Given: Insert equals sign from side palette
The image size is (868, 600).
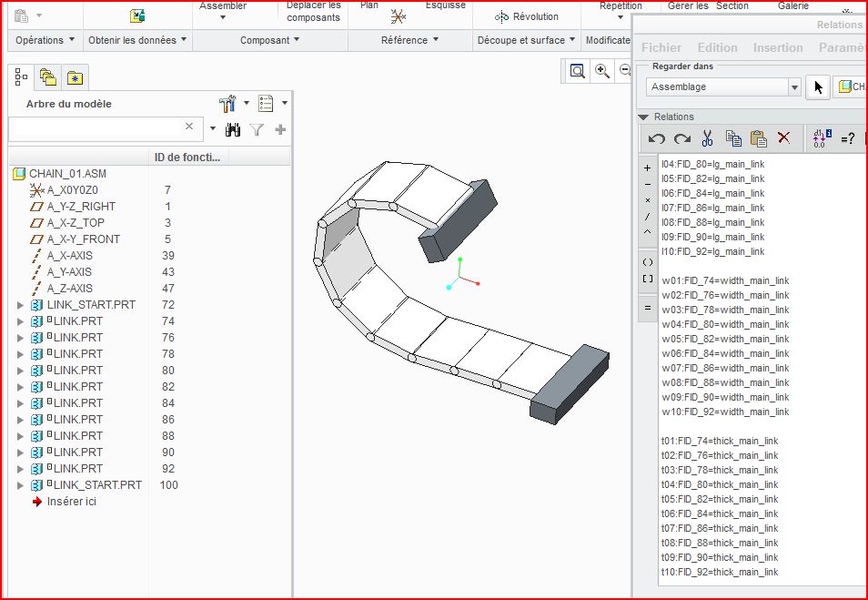Looking at the screenshot, I should pyautogui.click(x=648, y=308).
